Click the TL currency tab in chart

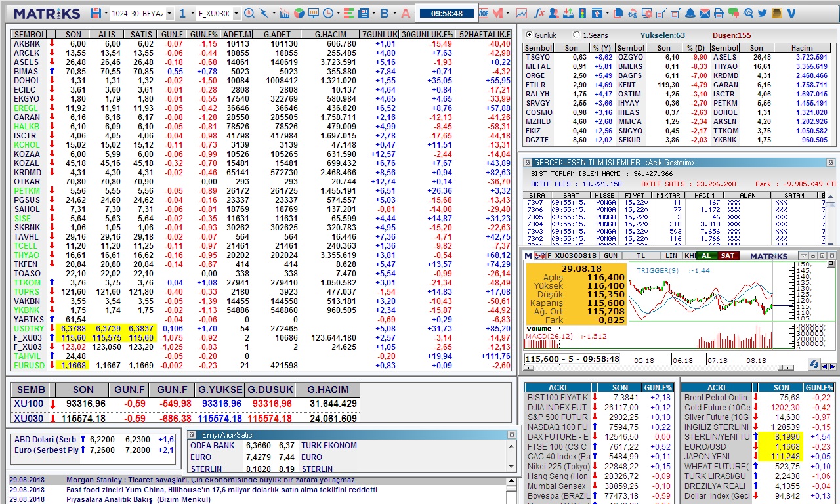pyautogui.click(x=641, y=256)
